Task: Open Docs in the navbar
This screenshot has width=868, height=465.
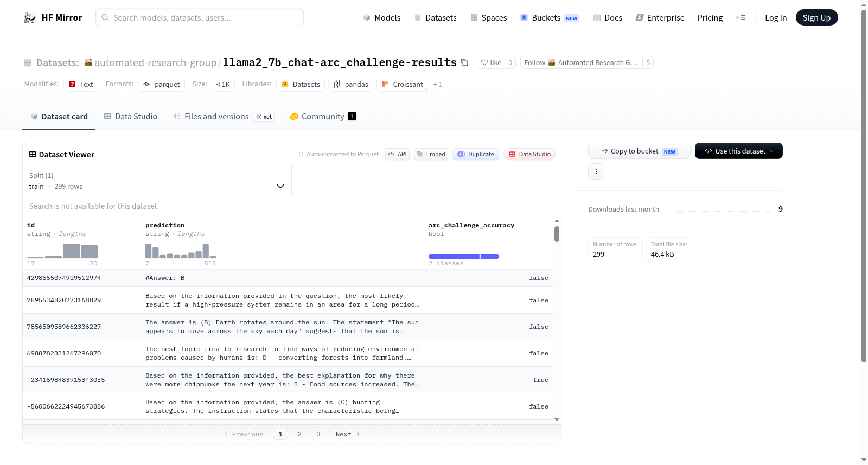Action: tap(608, 18)
